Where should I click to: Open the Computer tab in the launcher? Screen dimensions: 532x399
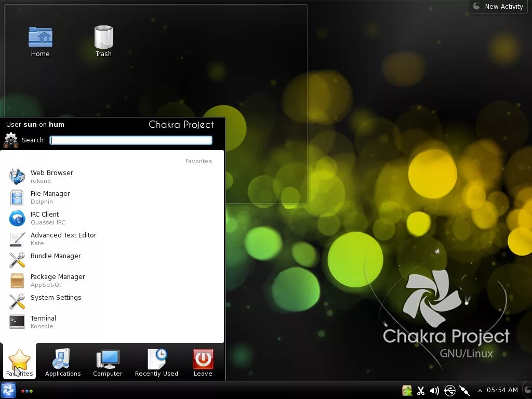108,362
